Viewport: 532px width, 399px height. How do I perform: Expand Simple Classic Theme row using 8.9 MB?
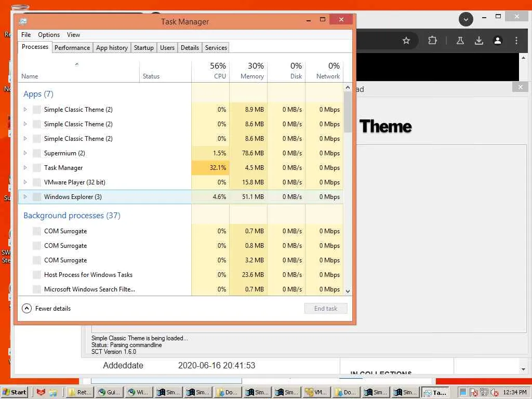[25, 110]
